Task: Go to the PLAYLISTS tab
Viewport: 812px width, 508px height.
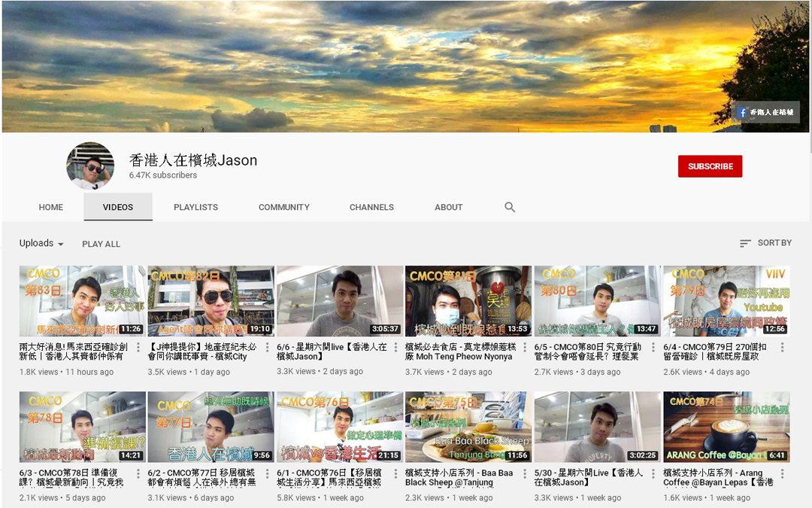Action: [x=195, y=208]
